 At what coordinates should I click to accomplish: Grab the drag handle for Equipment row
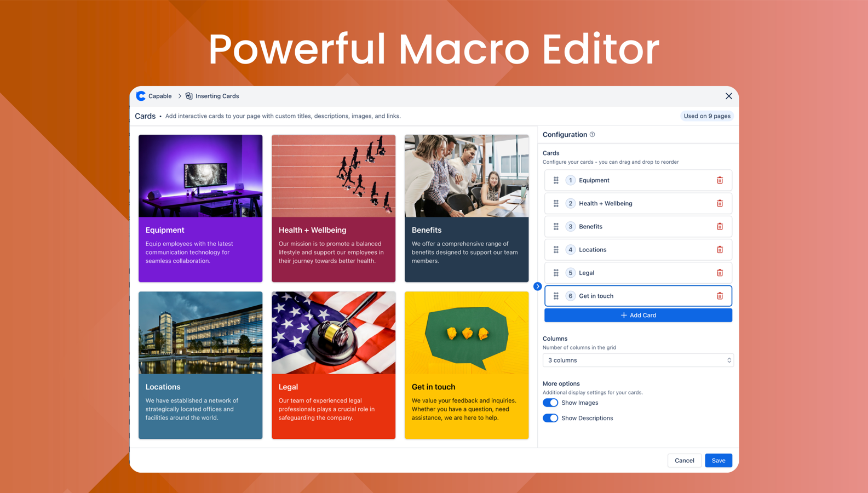coord(556,180)
